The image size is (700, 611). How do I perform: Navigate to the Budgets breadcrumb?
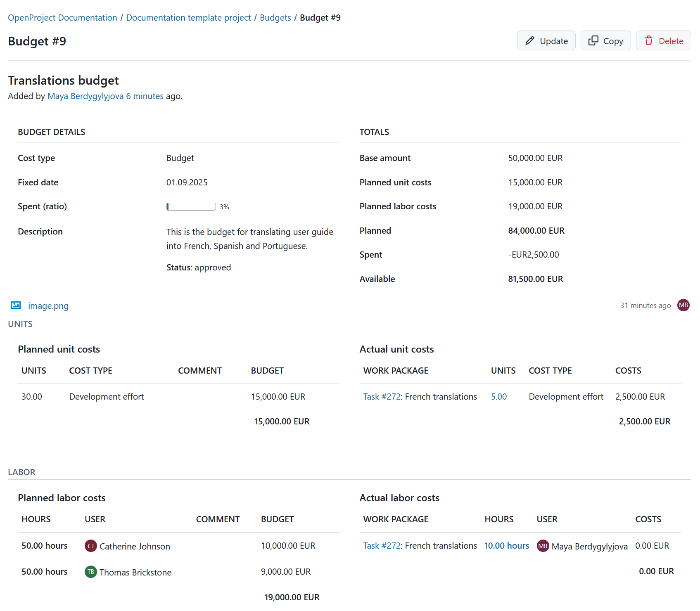click(275, 17)
